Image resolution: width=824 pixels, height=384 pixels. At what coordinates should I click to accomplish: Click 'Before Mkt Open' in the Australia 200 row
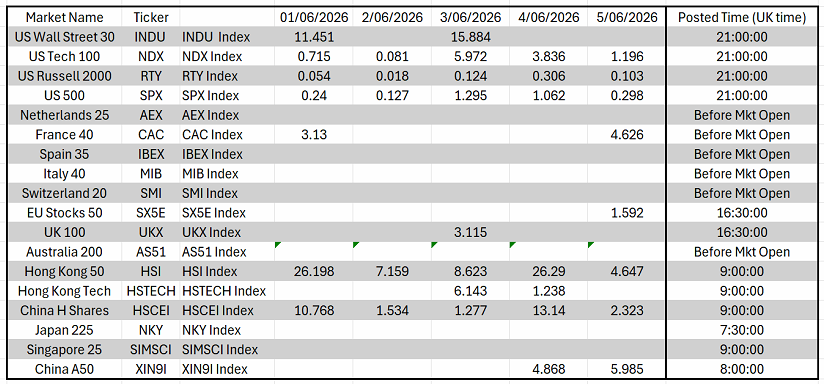(741, 252)
